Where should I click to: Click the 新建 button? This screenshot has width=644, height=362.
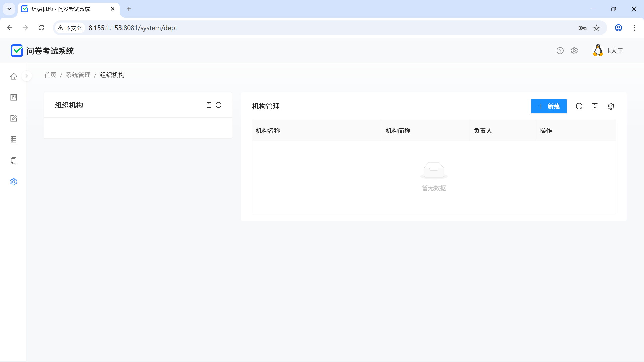(549, 106)
